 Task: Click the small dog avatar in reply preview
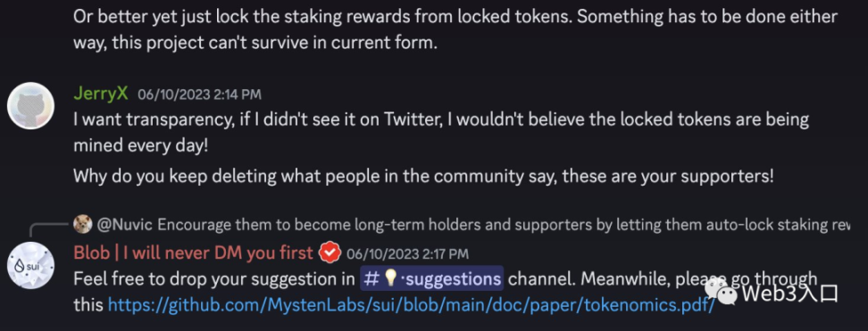click(x=82, y=224)
